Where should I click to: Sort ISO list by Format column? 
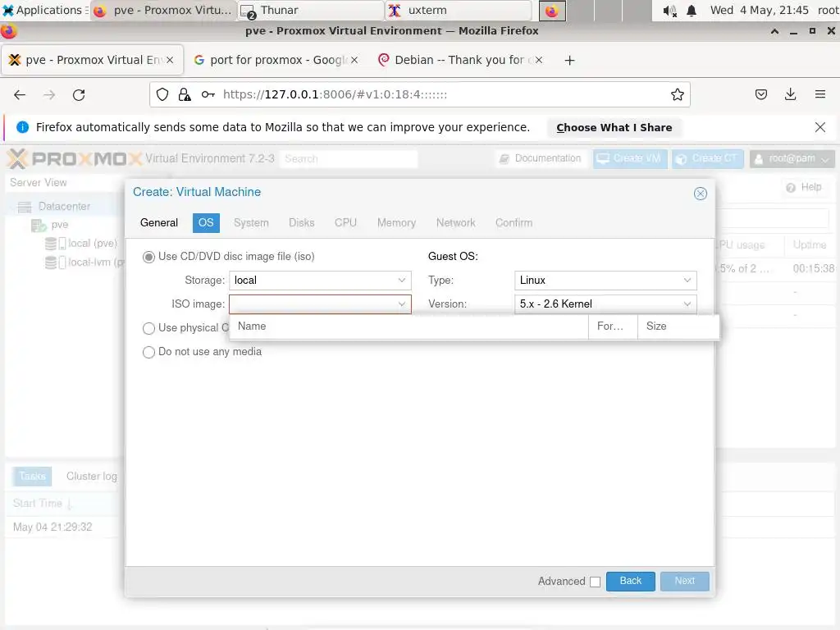613,326
